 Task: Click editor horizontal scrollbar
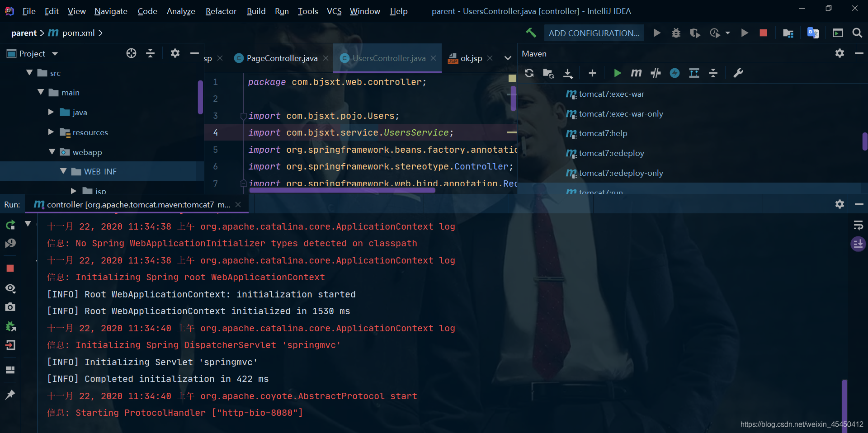pyautogui.click(x=342, y=191)
